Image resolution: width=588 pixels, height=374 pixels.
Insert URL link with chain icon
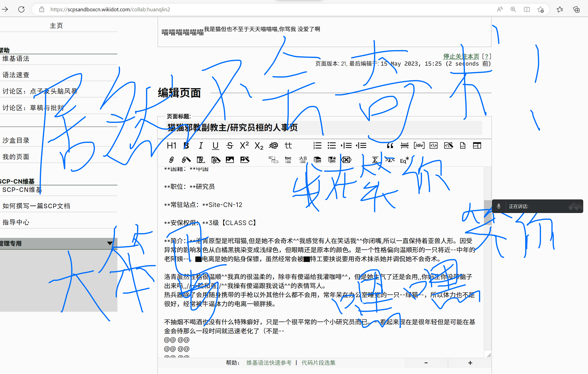[172, 160]
